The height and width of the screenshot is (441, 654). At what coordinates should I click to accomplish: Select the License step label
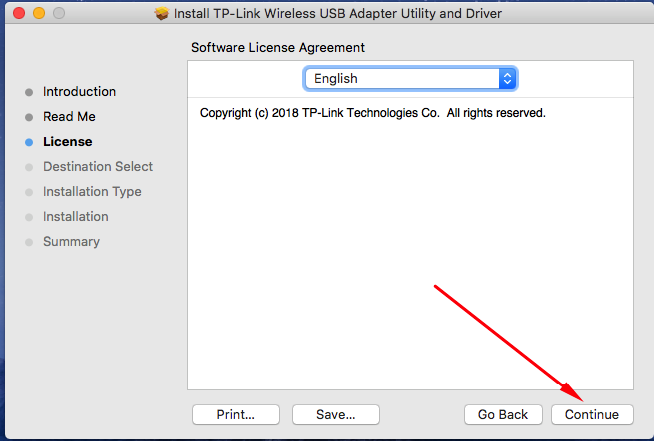pos(67,142)
